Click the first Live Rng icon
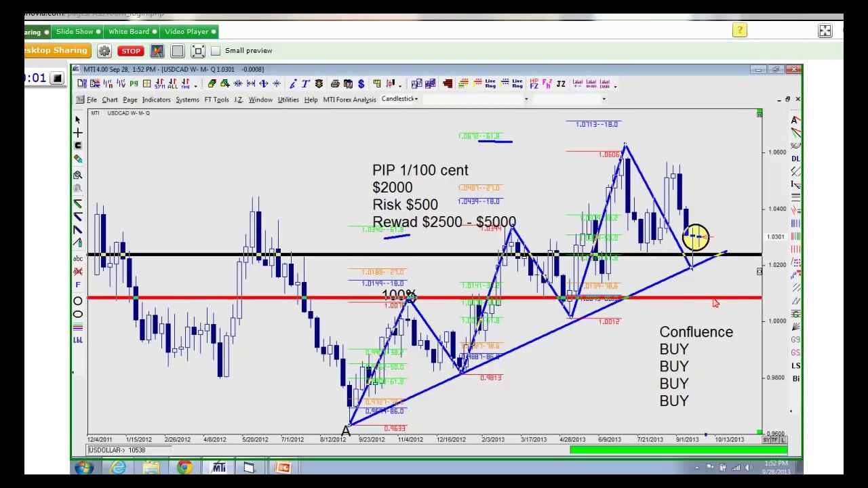This screenshot has height=488, width=868. (490, 83)
